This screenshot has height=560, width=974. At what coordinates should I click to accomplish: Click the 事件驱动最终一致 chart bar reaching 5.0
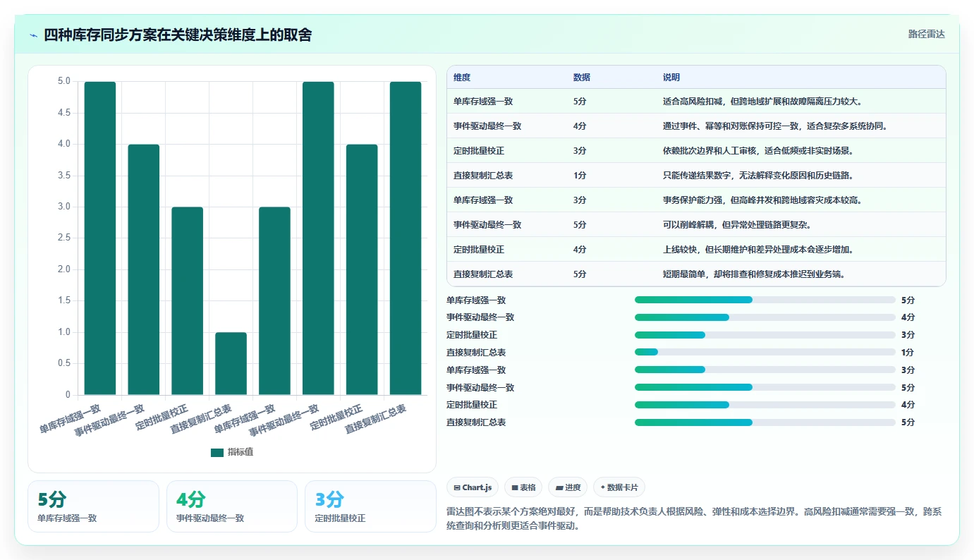318,238
